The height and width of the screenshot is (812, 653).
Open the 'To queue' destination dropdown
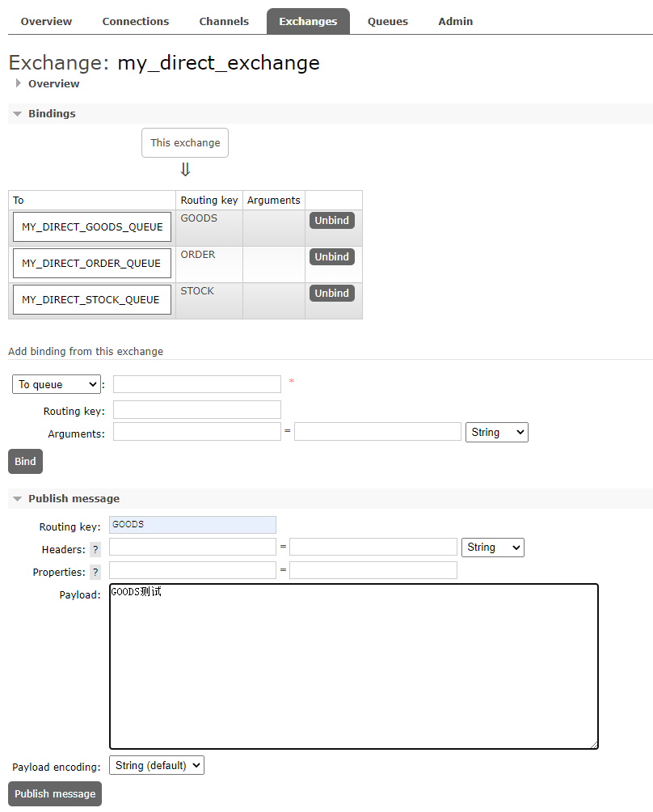56,384
